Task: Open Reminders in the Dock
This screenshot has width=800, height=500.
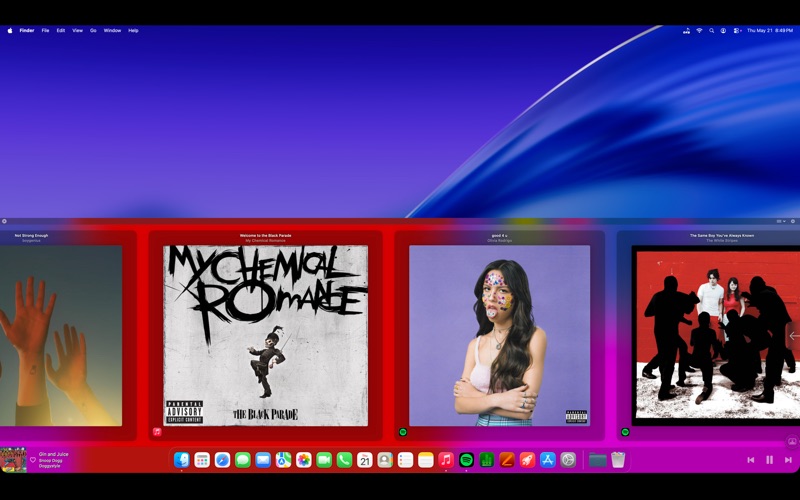Action: click(405, 460)
